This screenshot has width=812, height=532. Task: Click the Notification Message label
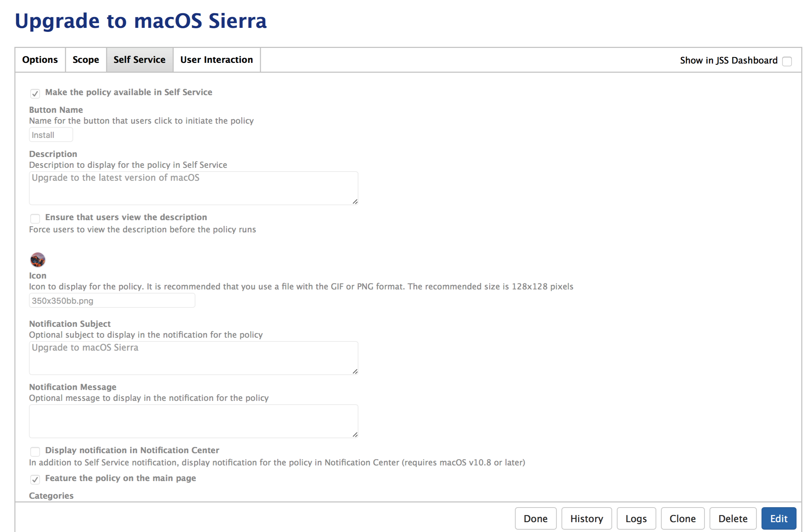[x=73, y=387]
